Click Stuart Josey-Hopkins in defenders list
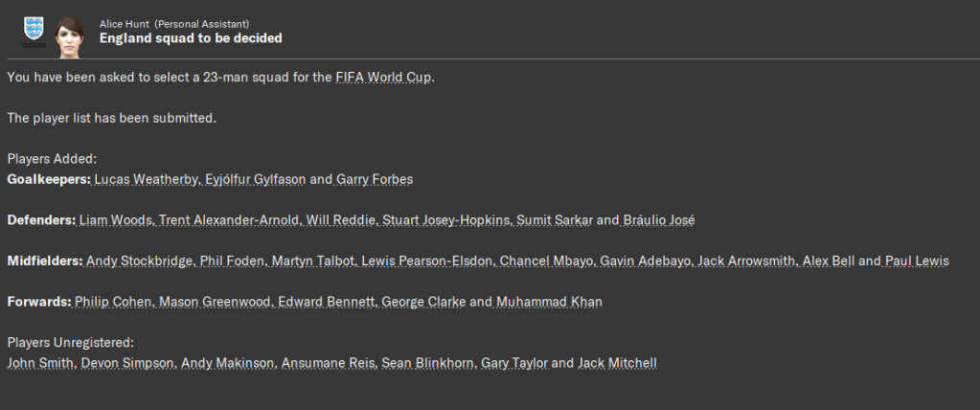This screenshot has width=980, height=410. 445,220
